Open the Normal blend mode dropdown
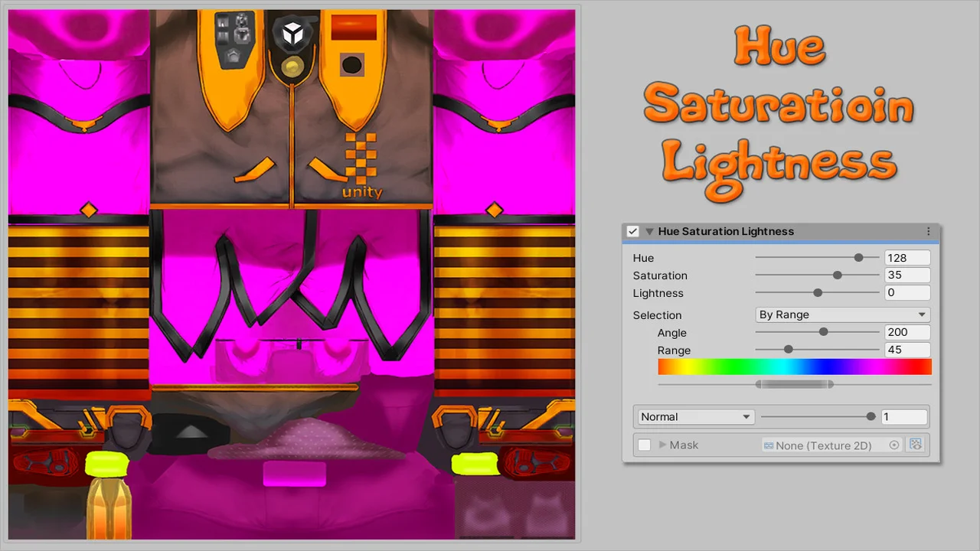 click(x=695, y=417)
